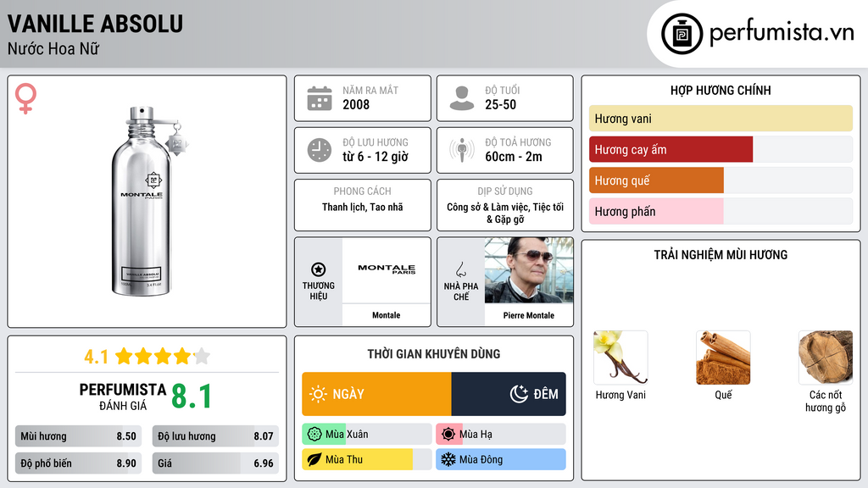Click the occasion text Công sở & Làm việc
The width and height of the screenshot is (868, 488).
pos(489,207)
